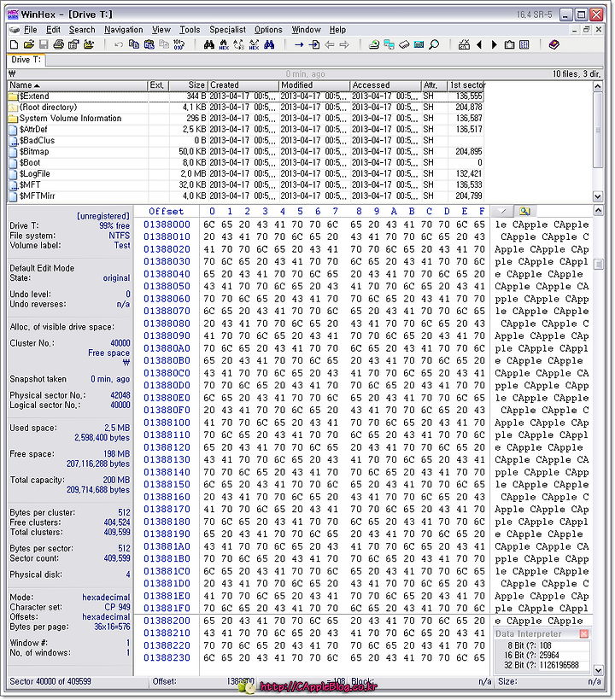Click the file list scrollbar up arrow
The height and width of the screenshot is (700, 615).
click(598, 86)
